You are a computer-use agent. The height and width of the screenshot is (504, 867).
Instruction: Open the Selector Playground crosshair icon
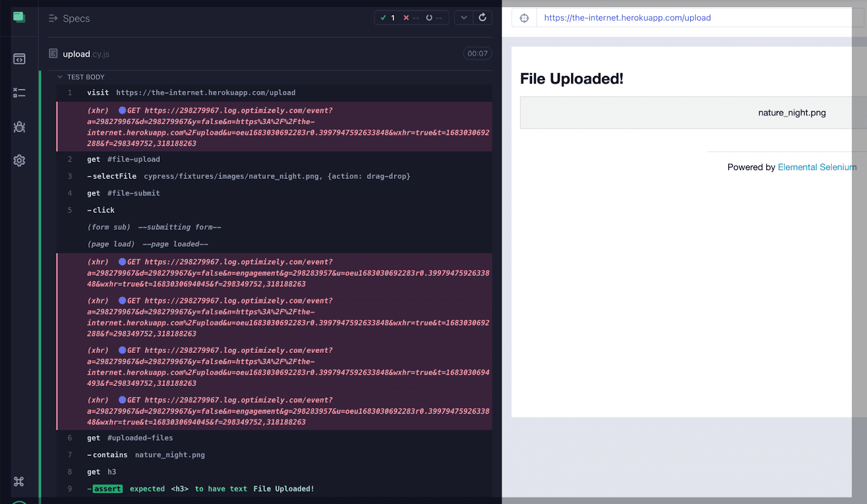pyautogui.click(x=524, y=17)
